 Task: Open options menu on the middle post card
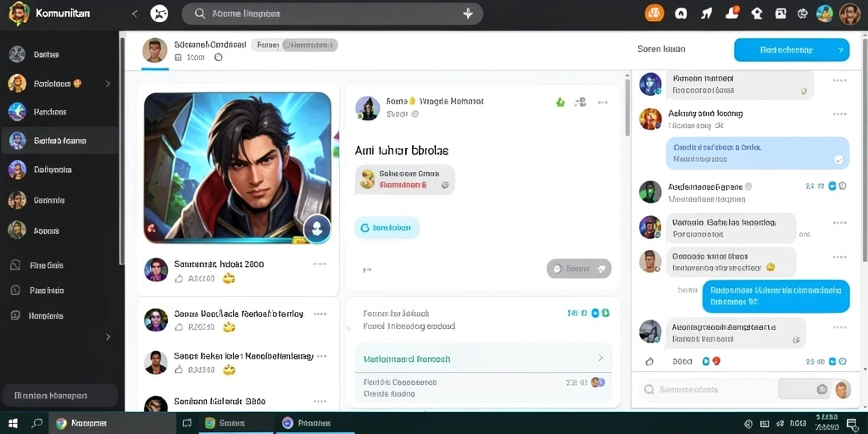point(603,103)
